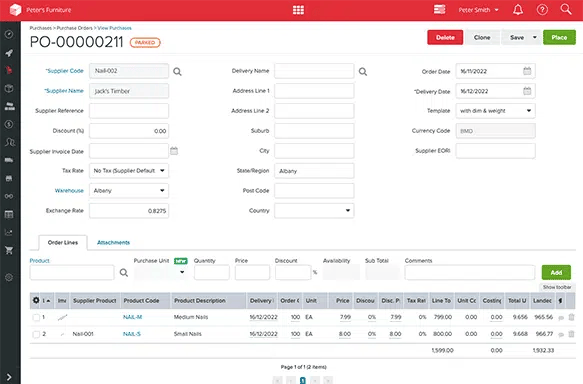Open the dashboard gauge icon in sidebar
This screenshot has width=583, height=384.
(x=9, y=34)
